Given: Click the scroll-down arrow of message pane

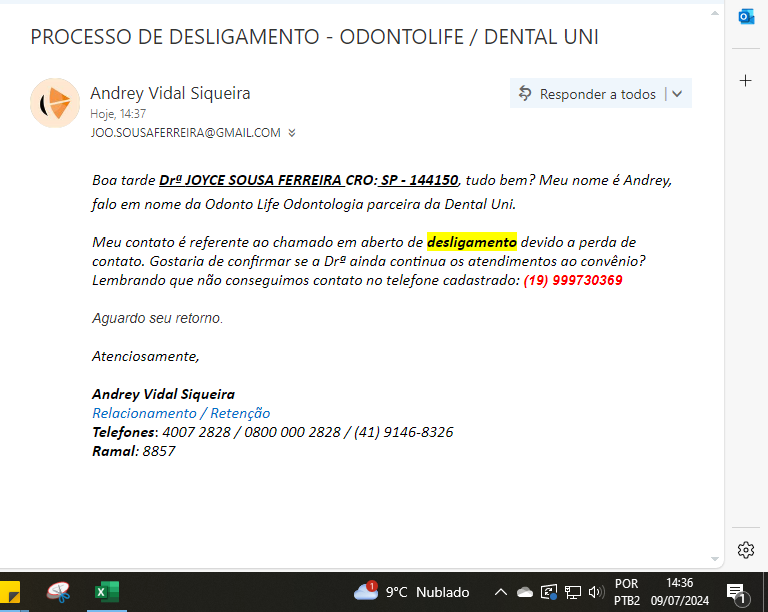Looking at the screenshot, I should [x=715, y=559].
